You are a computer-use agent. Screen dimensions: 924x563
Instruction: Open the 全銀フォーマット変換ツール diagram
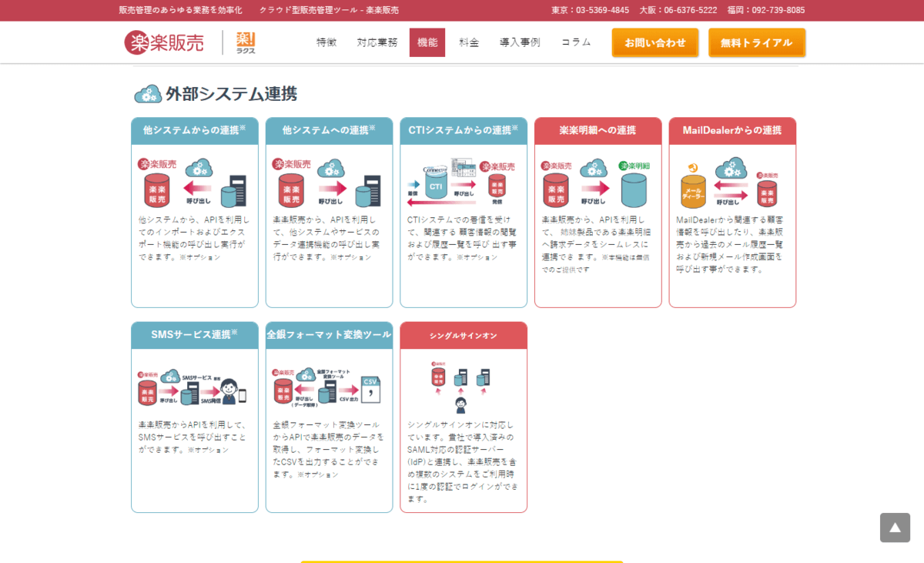point(329,387)
